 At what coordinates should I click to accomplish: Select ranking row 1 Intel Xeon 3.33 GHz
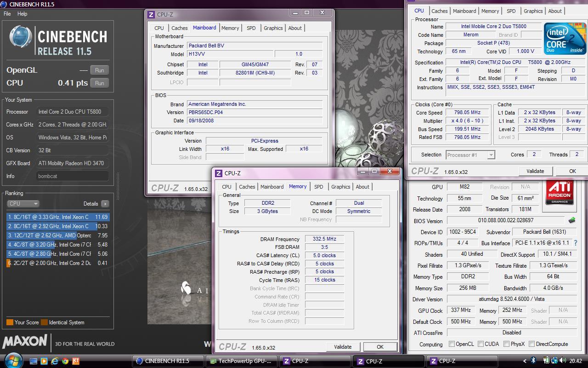(x=58, y=217)
